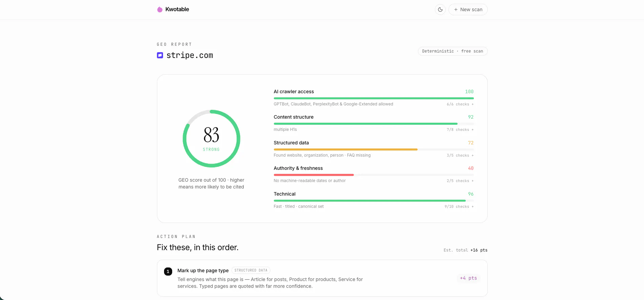Click the 83 GEO score ring
Viewport: 644px width, 300px height.
[212, 139]
